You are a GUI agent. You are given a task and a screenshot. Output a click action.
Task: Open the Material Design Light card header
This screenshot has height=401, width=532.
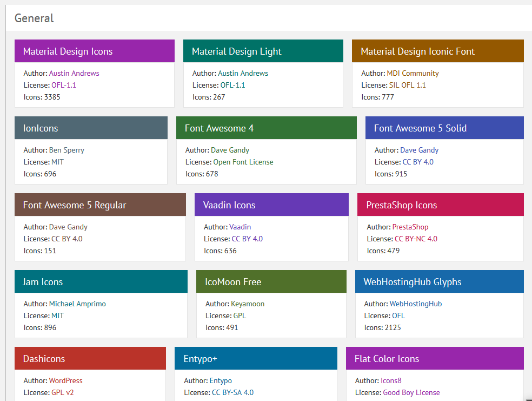263,51
